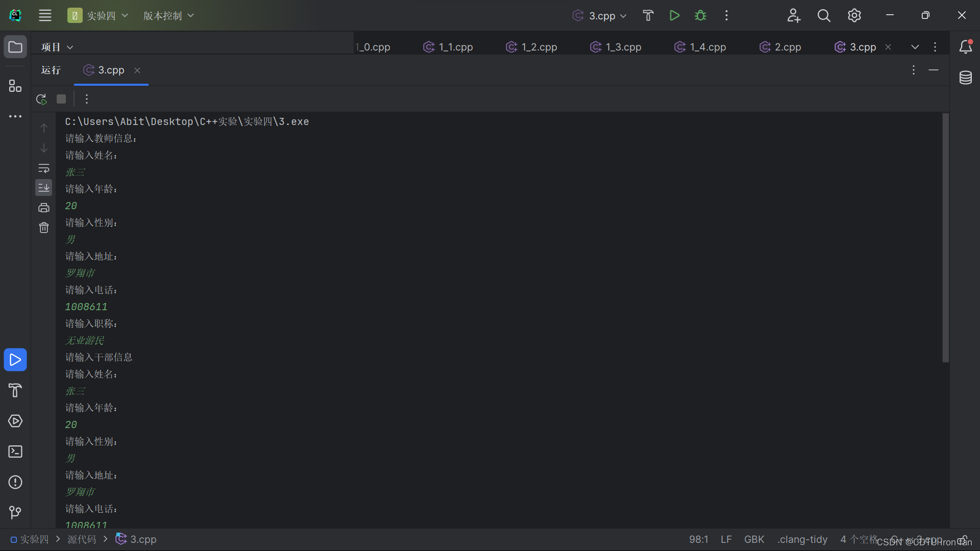Toggle the Project folder tool window
The image size is (980, 551).
point(15,47)
